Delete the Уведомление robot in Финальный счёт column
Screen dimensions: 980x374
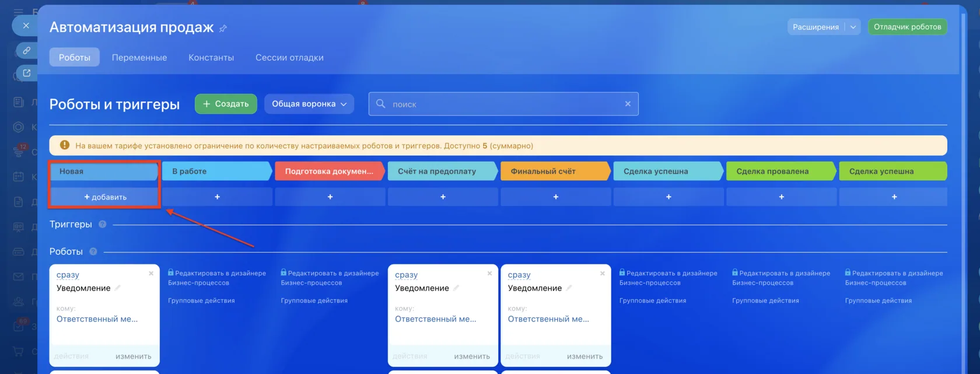click(x=603, y=273)
